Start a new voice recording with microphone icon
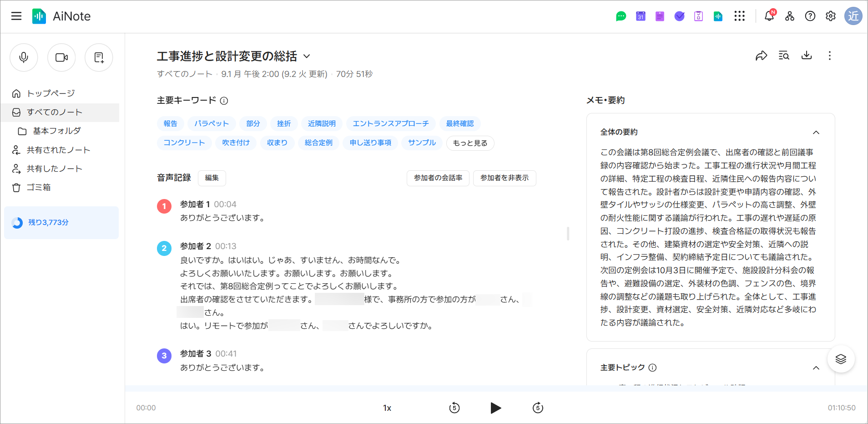 [24, 57]
